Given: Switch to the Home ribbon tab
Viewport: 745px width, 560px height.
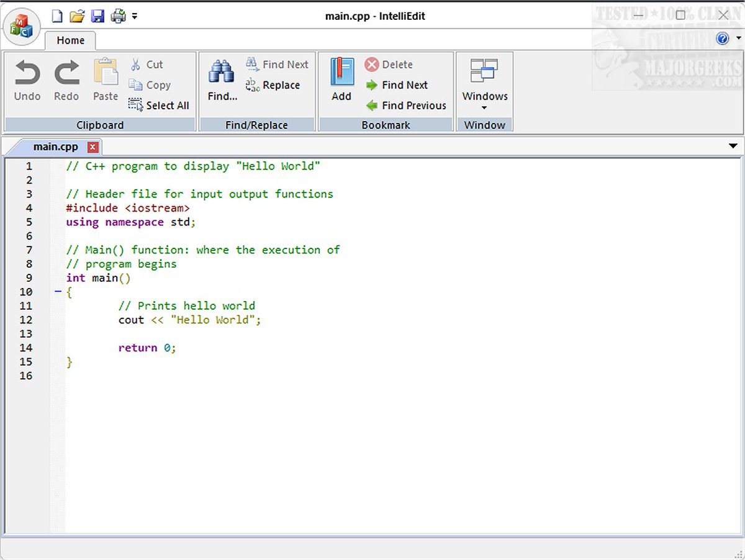Looking at the screenshot, I should pos(70,40).
